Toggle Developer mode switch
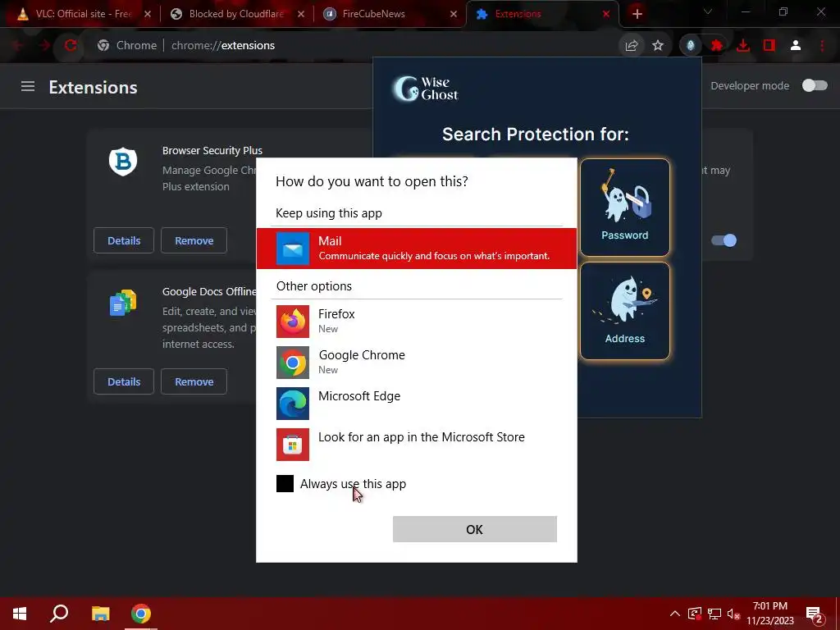 (815, 85)
